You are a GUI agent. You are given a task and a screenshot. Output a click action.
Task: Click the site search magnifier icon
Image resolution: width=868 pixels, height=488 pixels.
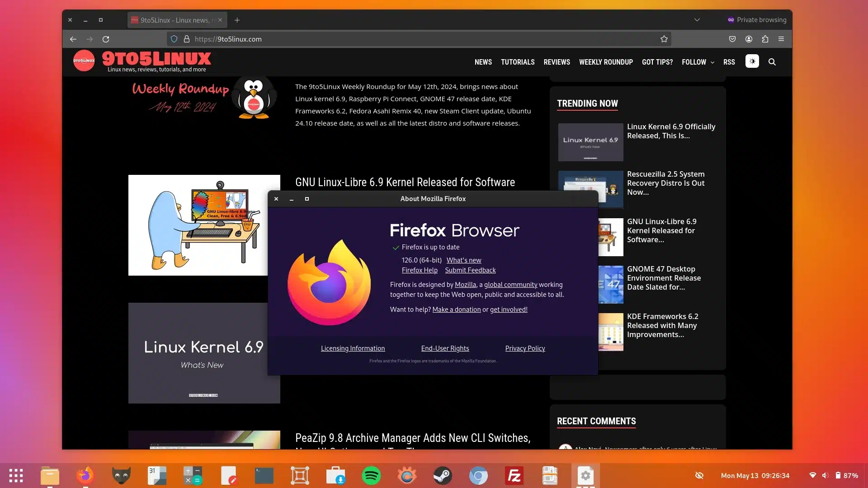point(772,62)
